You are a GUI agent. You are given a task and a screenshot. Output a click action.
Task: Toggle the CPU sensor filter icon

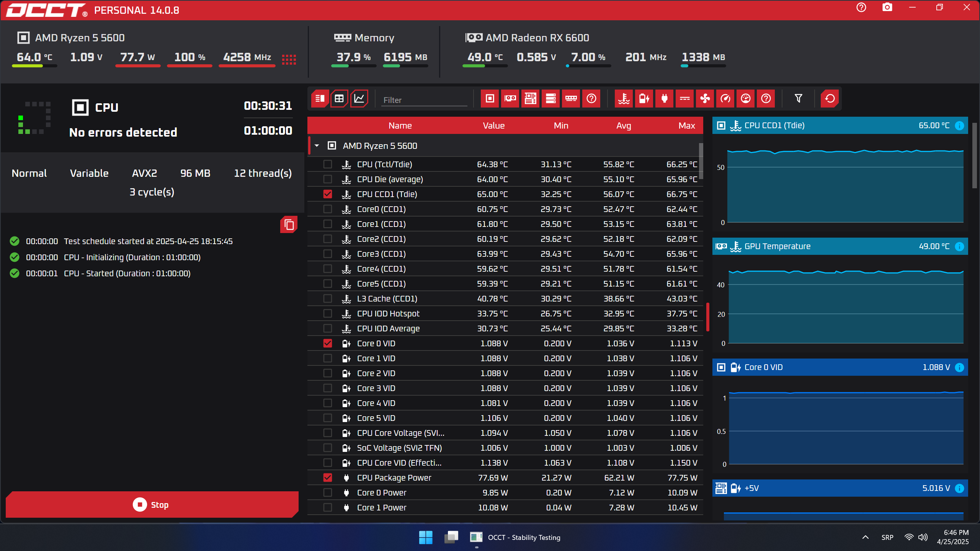pos(490,99)
